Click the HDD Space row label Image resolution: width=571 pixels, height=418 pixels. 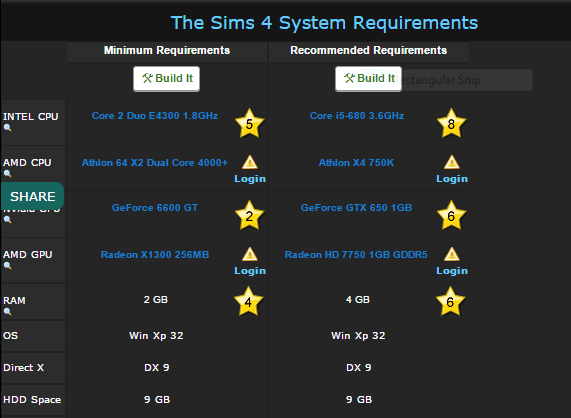pos(32,399)
